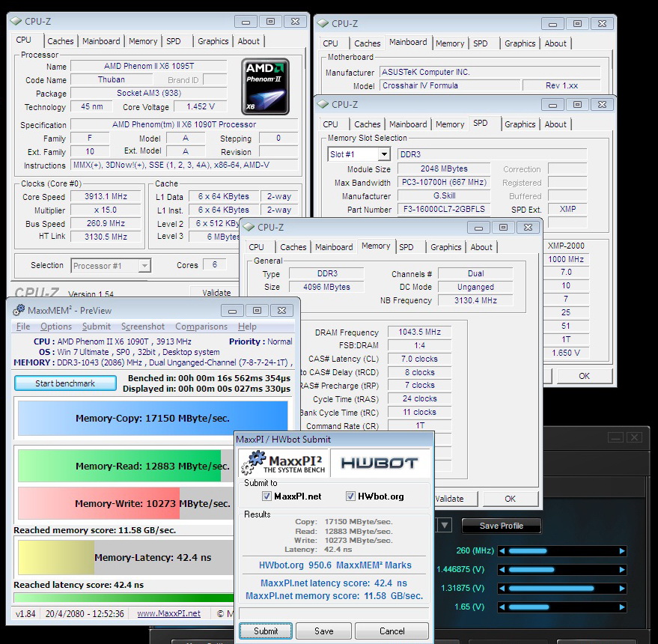Image resolution: width=658 pixels, height=644 pixels.
Task: Click left arrow of the 260 (MHz) slider
Action: pyautogui.click(x=502, y=551)
